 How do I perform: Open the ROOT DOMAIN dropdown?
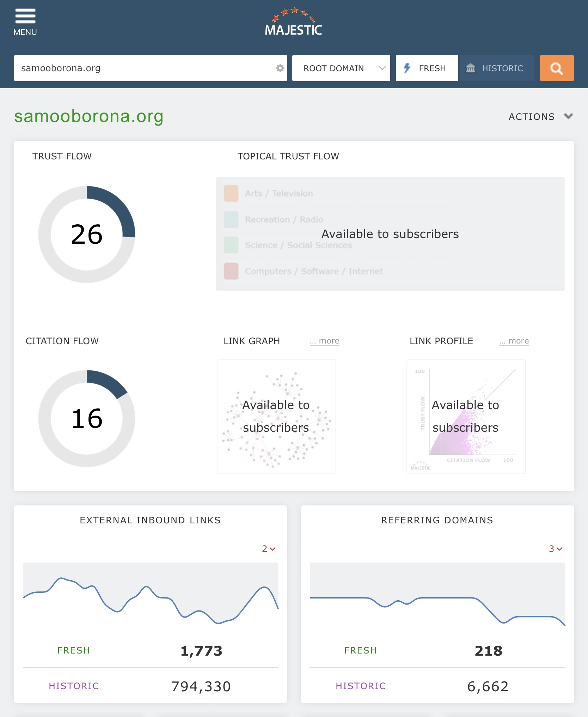[x=341, y=68]
